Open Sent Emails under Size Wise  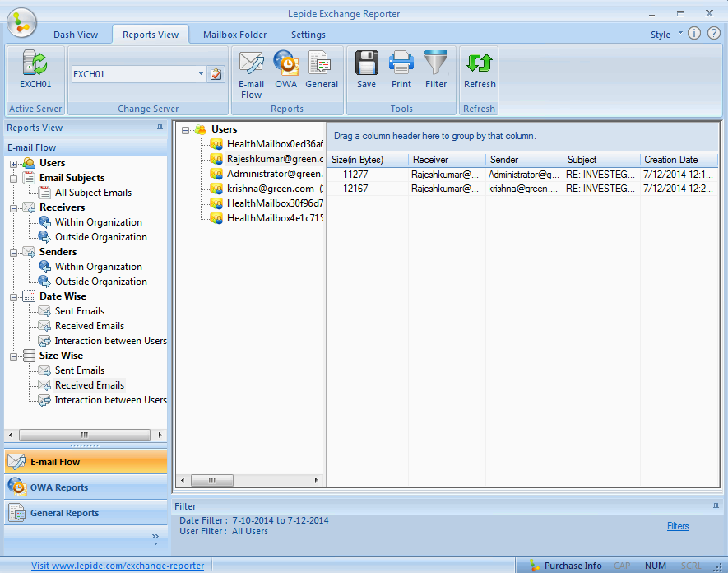(x=80, y=370)
